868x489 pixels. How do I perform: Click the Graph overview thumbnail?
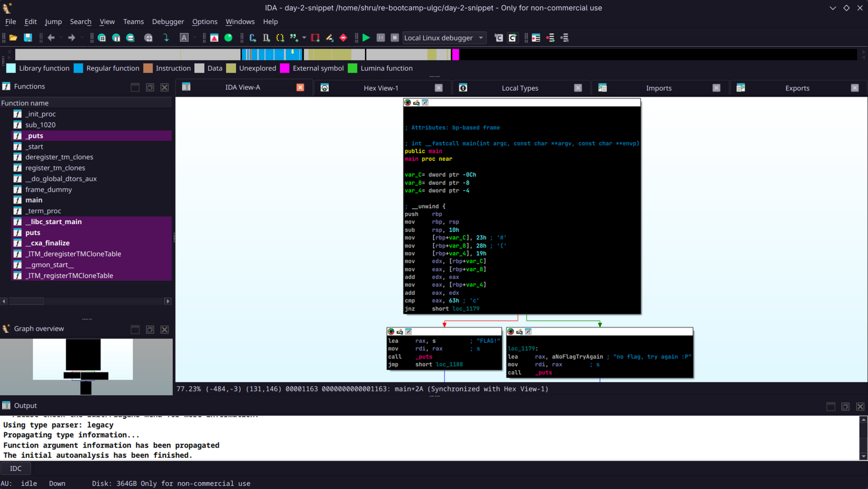[x=86, y=367]
